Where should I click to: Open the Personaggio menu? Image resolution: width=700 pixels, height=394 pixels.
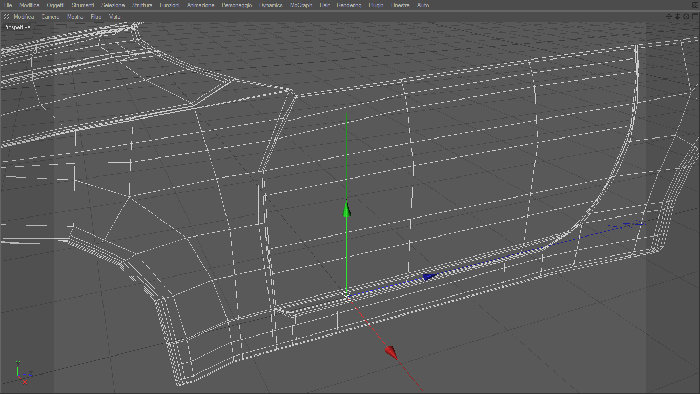237,5
